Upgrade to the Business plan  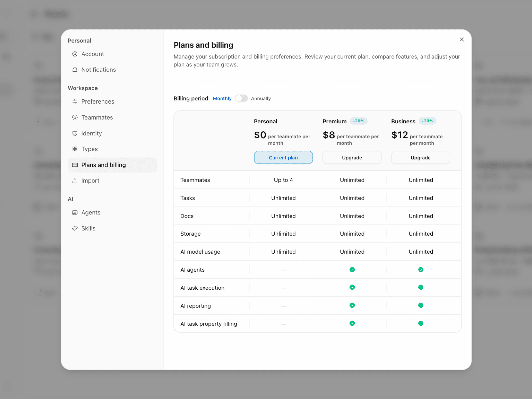click(x=420, y=158)
